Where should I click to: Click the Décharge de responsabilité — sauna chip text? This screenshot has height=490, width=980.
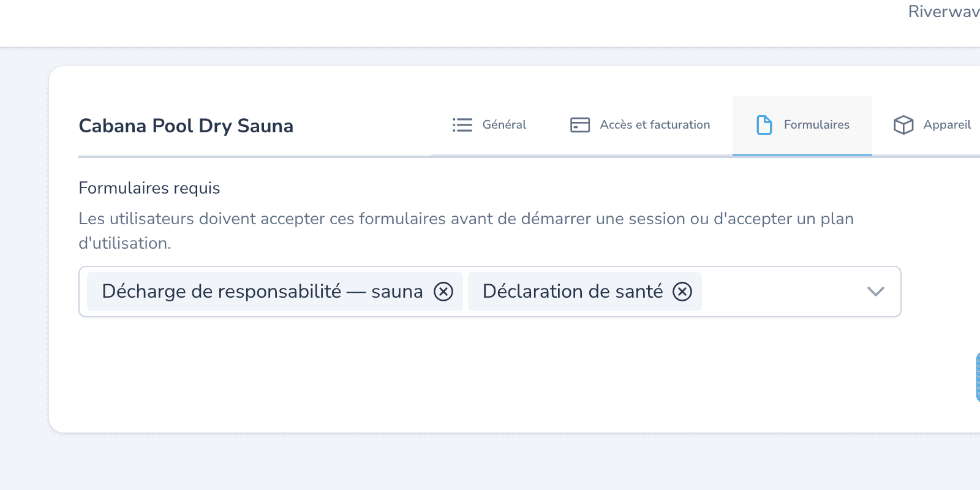(x=262, y=292)
